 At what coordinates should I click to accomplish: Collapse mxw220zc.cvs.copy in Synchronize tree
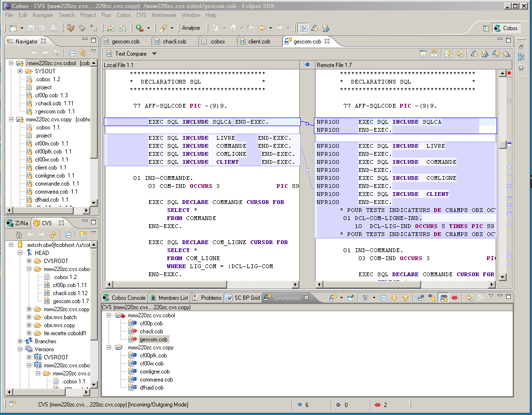109,347
